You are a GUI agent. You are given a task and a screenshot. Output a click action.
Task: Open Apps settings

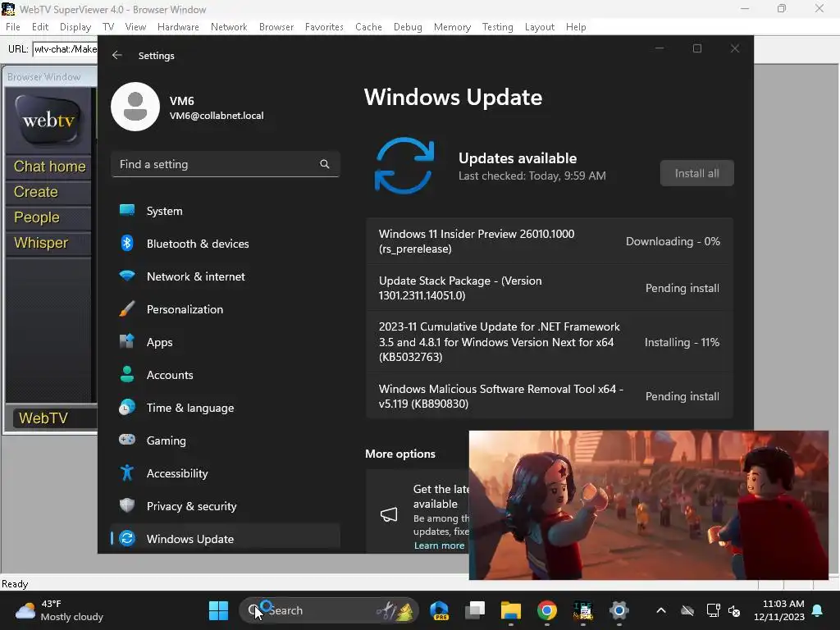[x=225, y=342]
